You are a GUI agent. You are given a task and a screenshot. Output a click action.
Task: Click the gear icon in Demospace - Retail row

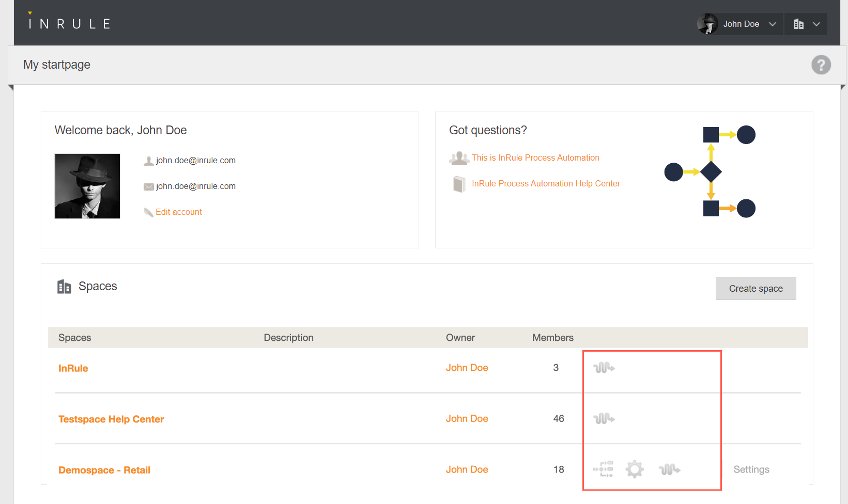[635, 469]
